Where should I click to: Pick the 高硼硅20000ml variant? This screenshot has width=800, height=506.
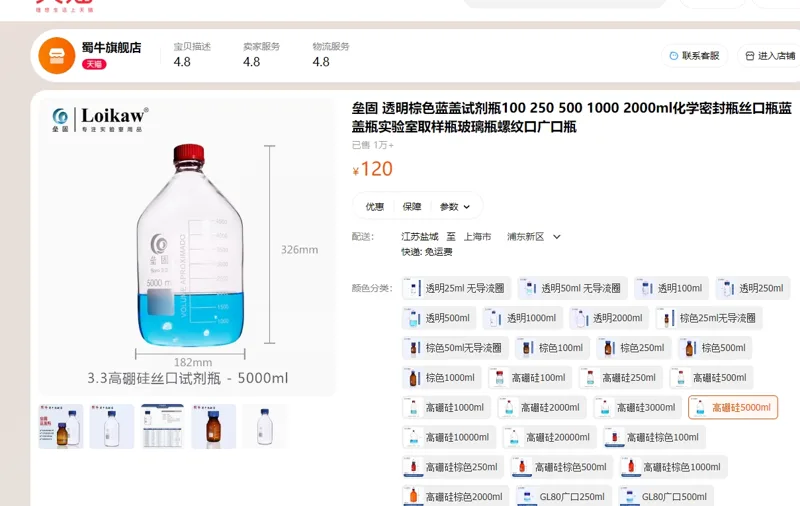549,438
